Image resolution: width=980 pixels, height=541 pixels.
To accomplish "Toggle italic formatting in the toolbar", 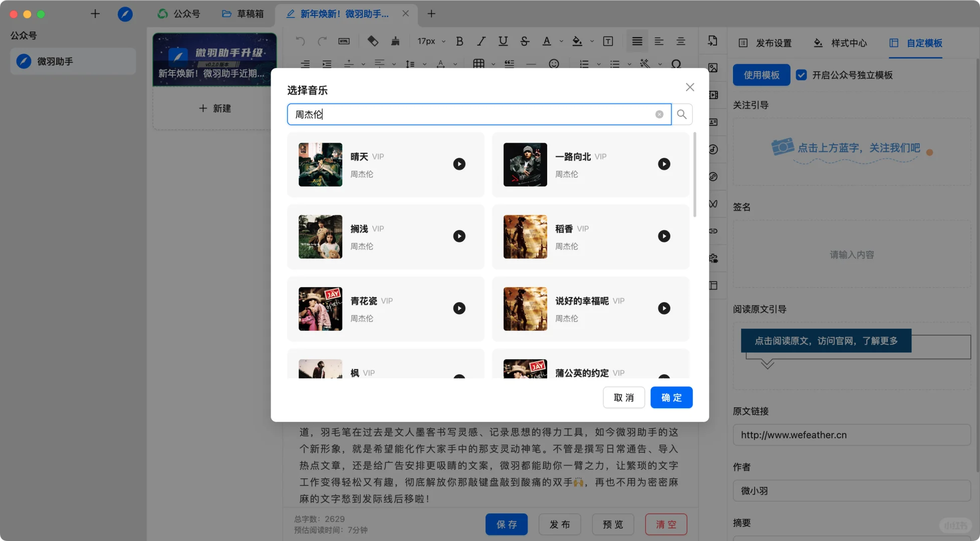I will (481, 42).
